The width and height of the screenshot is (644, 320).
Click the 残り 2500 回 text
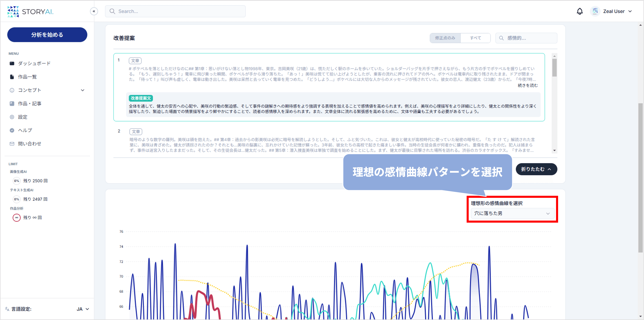(35, 181)
